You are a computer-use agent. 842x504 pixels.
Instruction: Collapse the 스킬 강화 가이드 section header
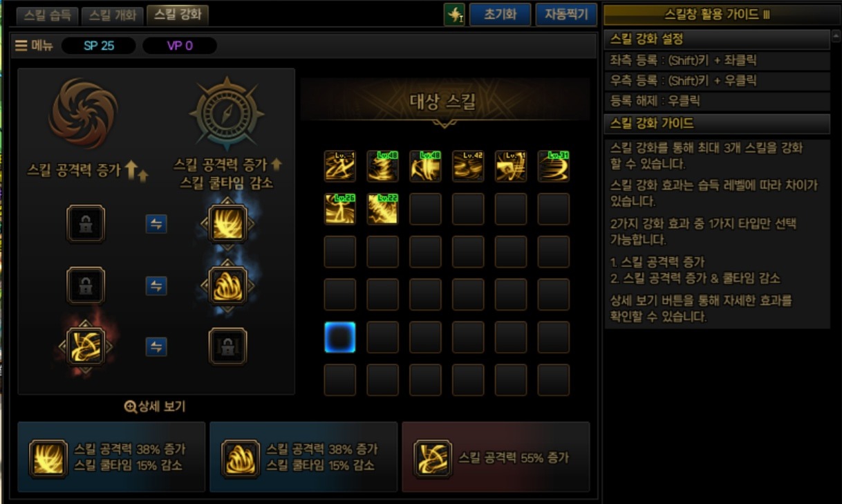(717, 124)
